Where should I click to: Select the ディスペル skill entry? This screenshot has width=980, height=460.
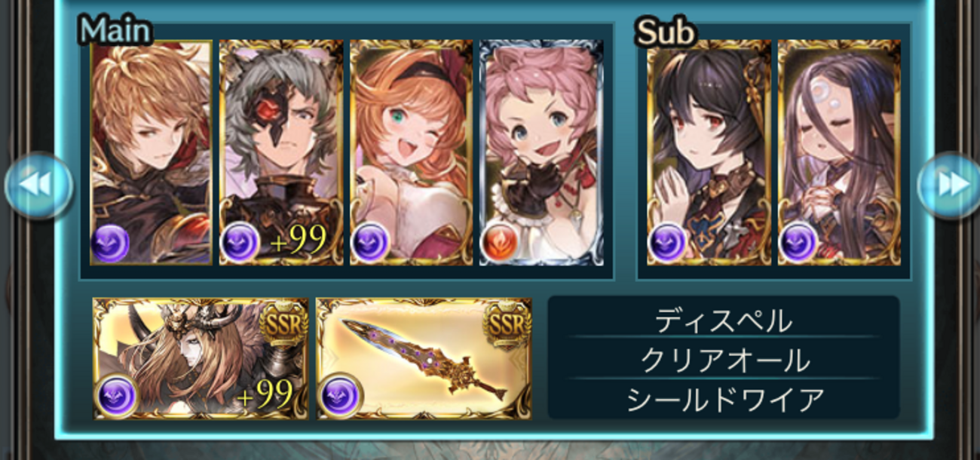(x=724, y=320)
